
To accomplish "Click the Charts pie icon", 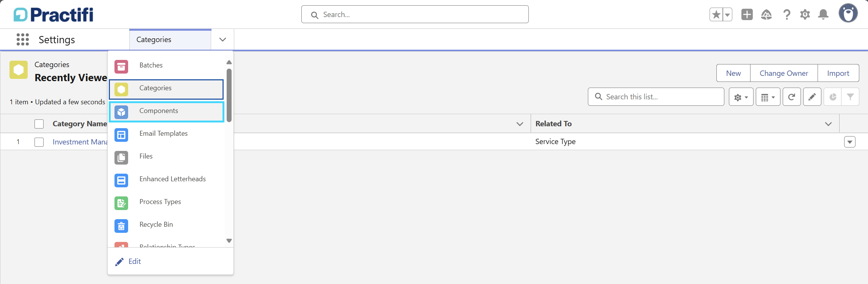I will pyautogui.click(x=833, y=97).
